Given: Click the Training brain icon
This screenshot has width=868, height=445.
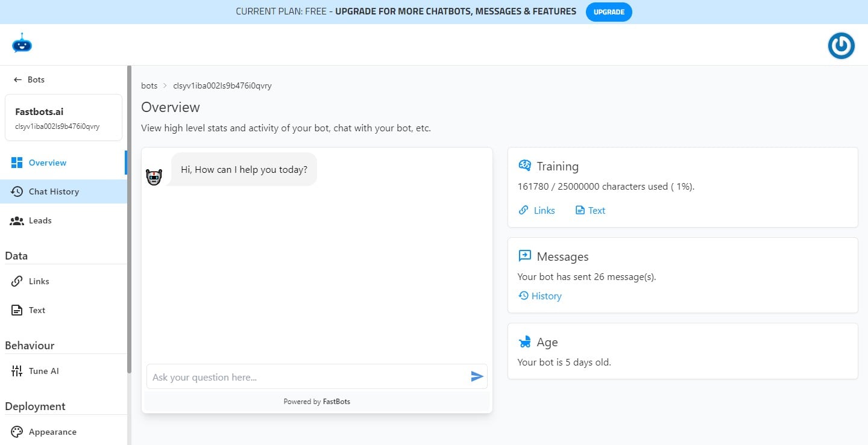Looking at the screenshot, I should click(524, 165).
